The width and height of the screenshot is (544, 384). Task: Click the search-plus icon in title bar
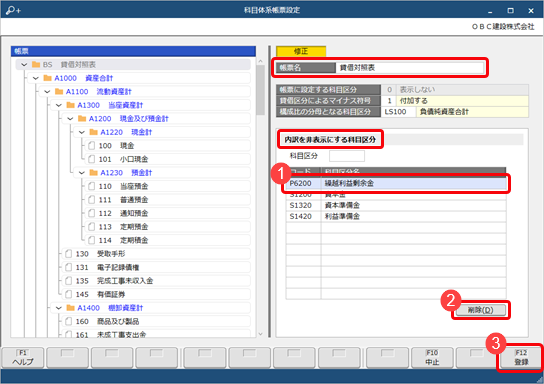[13, 10]
